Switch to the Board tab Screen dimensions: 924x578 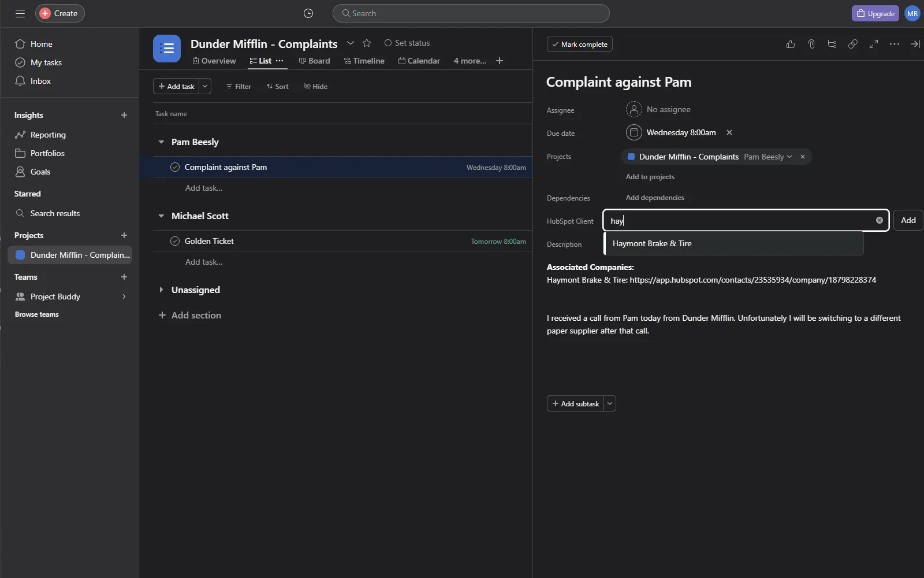pos(314,61)
